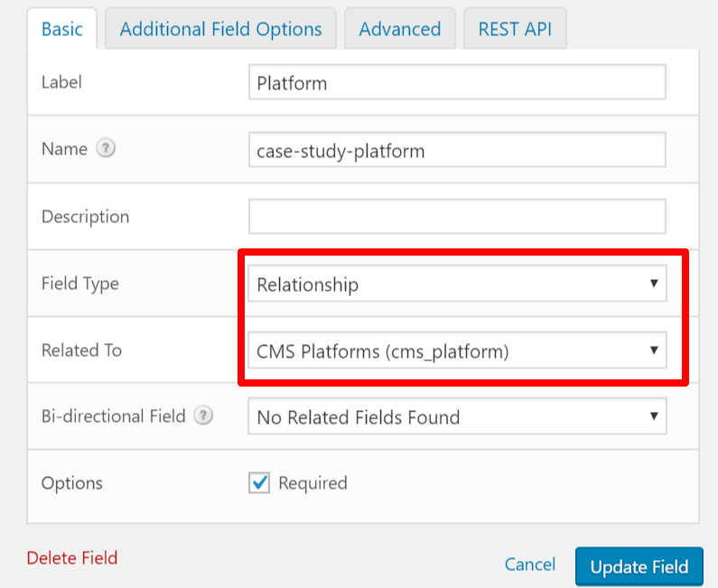Click the Options row label
The image size is (718, 588).
pos(72,483)
